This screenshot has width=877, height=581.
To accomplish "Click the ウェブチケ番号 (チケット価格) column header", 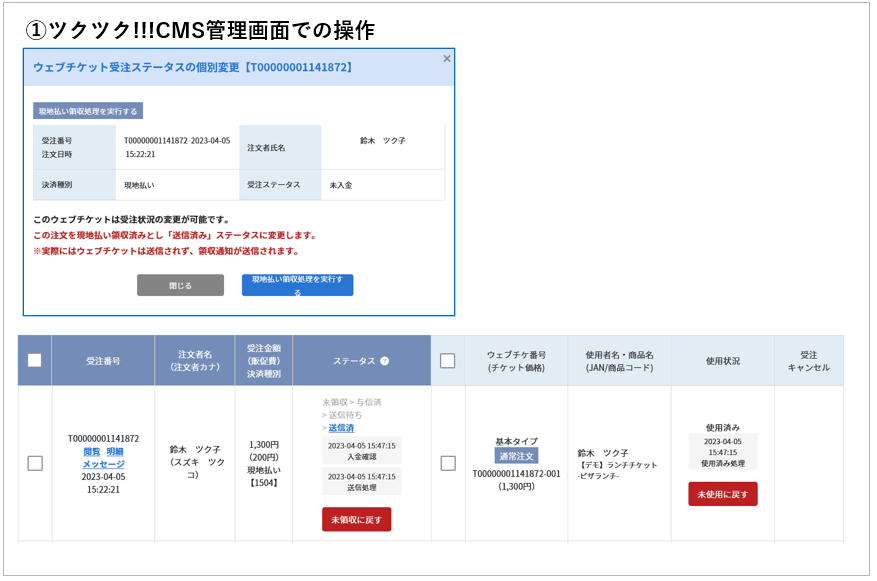I will click(x=516, y=361).
